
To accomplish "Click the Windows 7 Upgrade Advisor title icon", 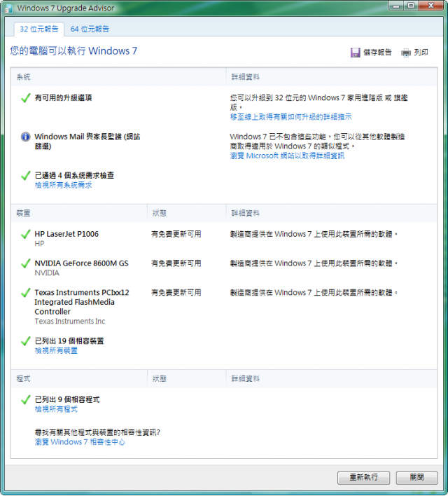I will click(8, 8).
